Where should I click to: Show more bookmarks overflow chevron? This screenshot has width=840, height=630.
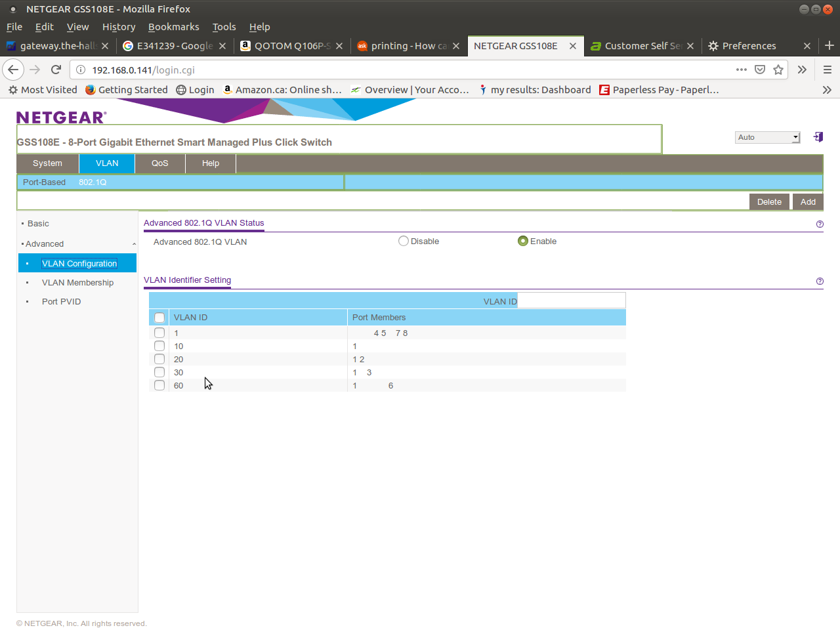coord(827,90)
